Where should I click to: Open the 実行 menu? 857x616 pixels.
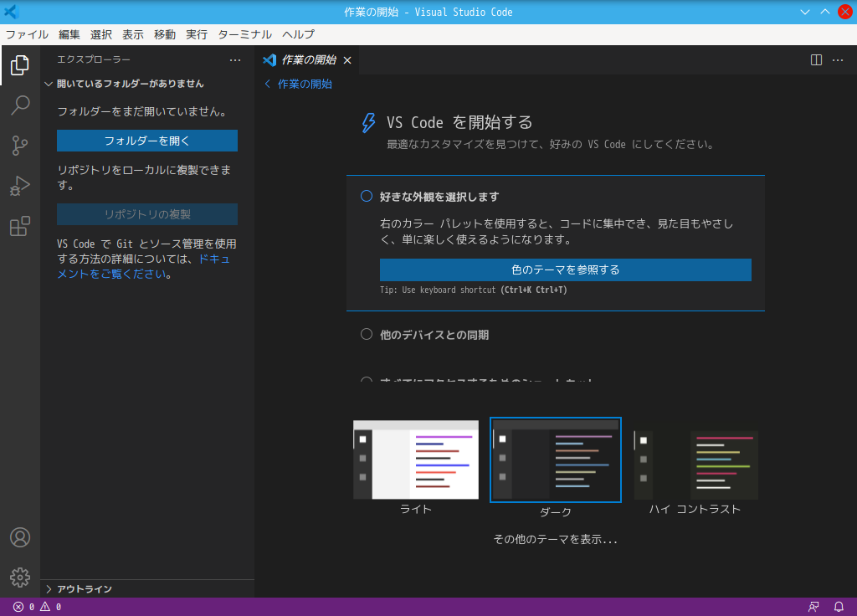click(196, 34)
